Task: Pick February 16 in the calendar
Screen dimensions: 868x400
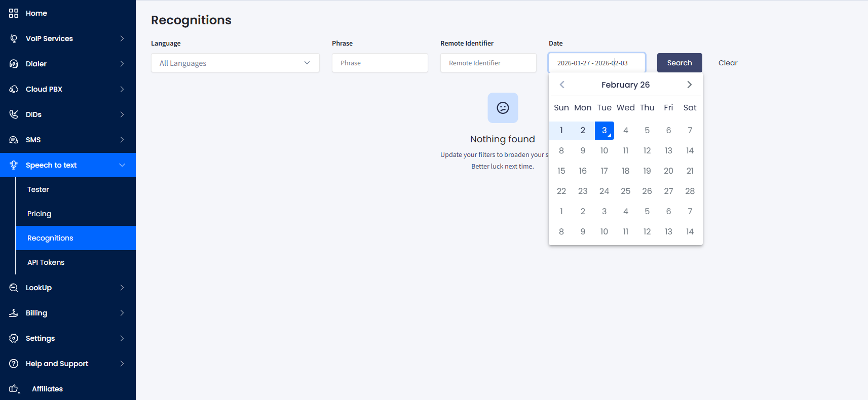Action: coord(583,171)
